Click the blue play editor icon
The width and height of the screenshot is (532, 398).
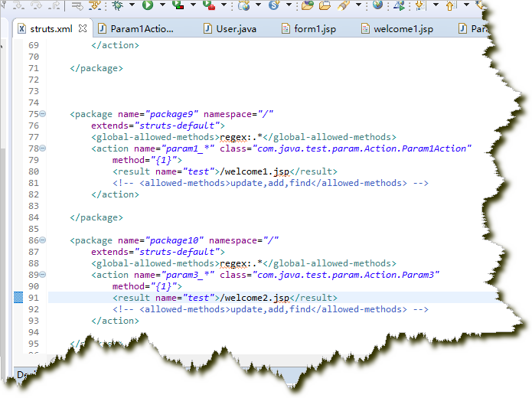point(399,5)
